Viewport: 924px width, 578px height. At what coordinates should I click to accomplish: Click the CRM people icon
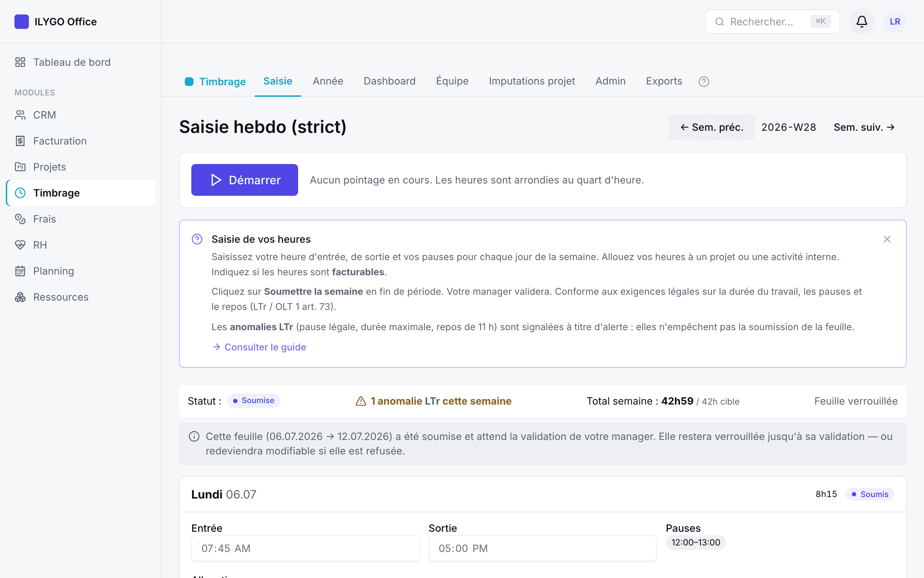pyautogui.click(x=20, y=115)
